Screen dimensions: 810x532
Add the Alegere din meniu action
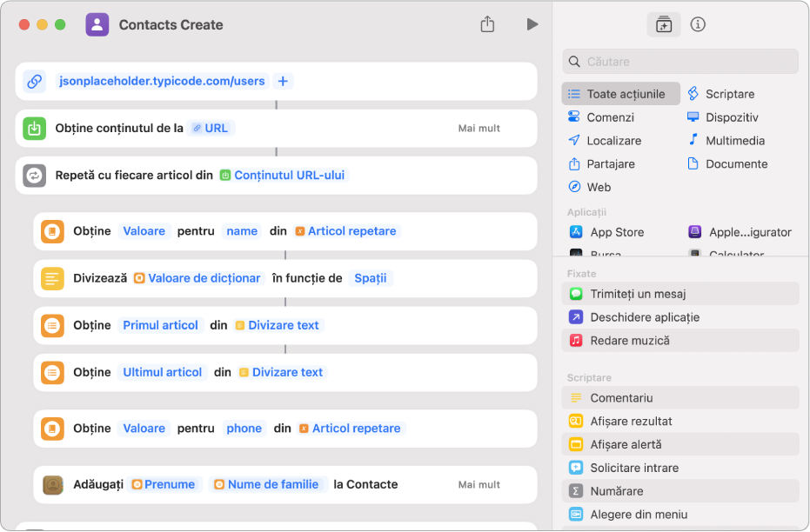[x=680, y=514]
